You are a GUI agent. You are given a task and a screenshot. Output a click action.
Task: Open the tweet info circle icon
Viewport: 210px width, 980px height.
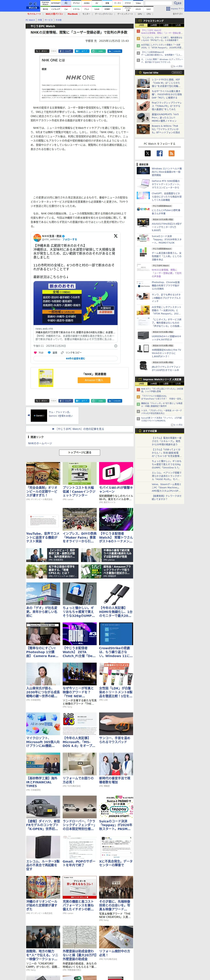tap(116, 346)
